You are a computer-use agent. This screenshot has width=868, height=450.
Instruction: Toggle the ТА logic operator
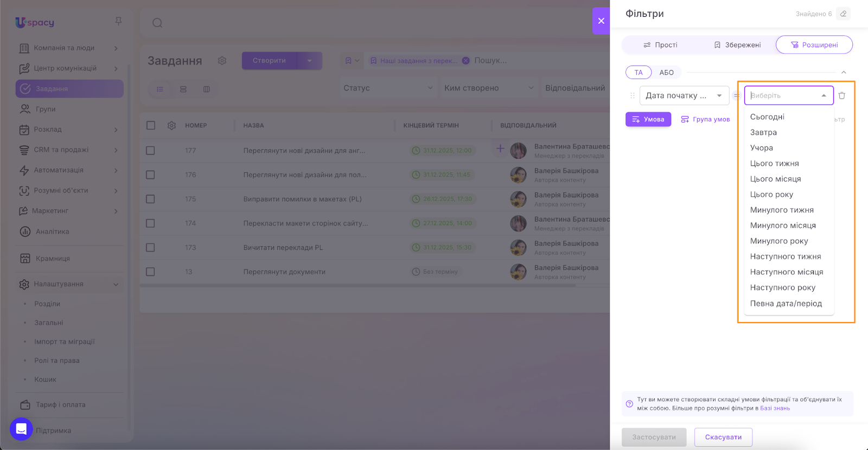coord(639,73)
